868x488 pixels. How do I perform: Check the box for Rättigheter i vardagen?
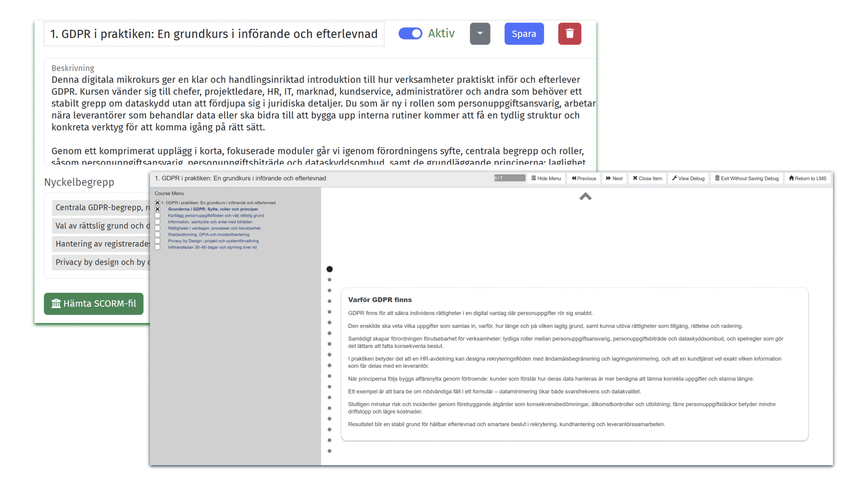coord(157,228)
